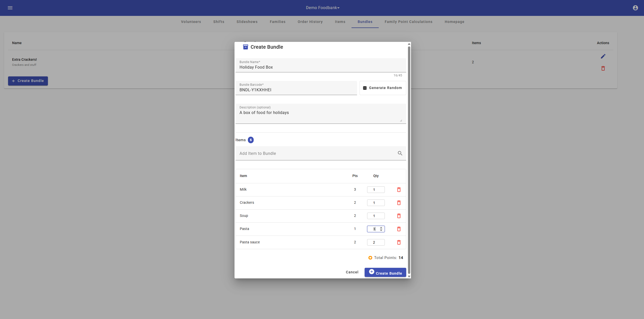Delete Milk from the bundle

coord(399,190)
